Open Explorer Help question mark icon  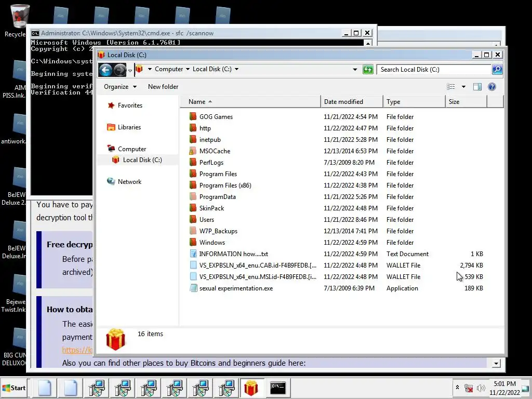[x=491, y=87]
